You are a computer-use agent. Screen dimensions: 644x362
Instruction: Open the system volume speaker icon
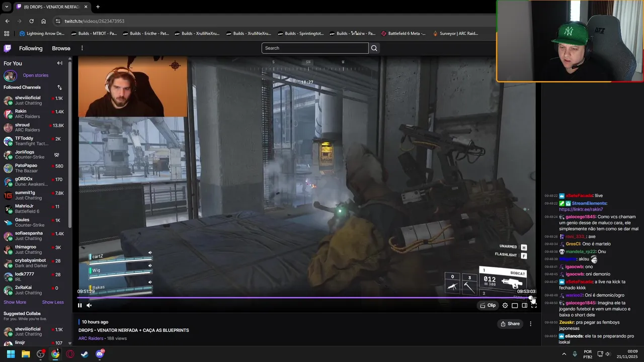point(608,354)
